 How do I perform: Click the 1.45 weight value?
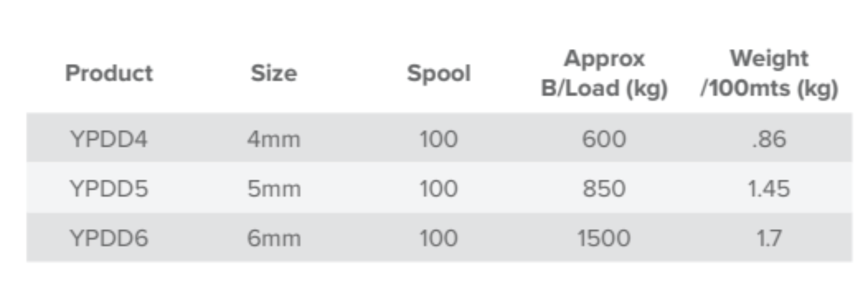pos(769,189)
